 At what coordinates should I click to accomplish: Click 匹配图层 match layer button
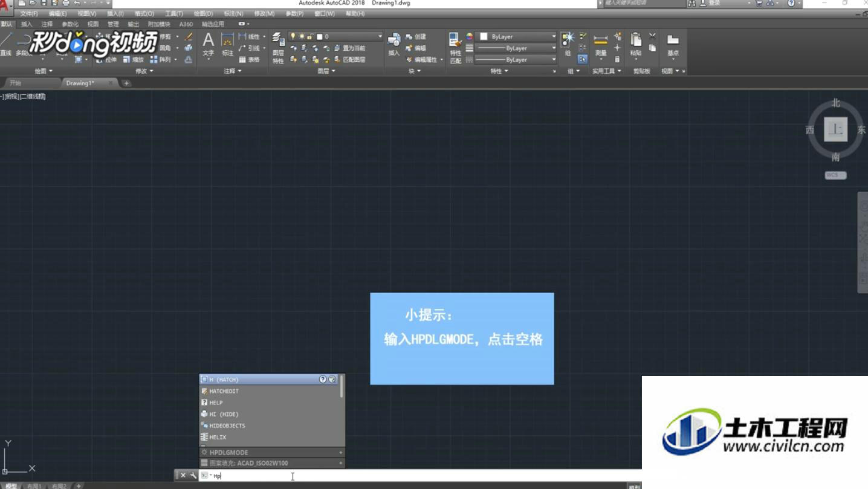[x=349, y=60]
